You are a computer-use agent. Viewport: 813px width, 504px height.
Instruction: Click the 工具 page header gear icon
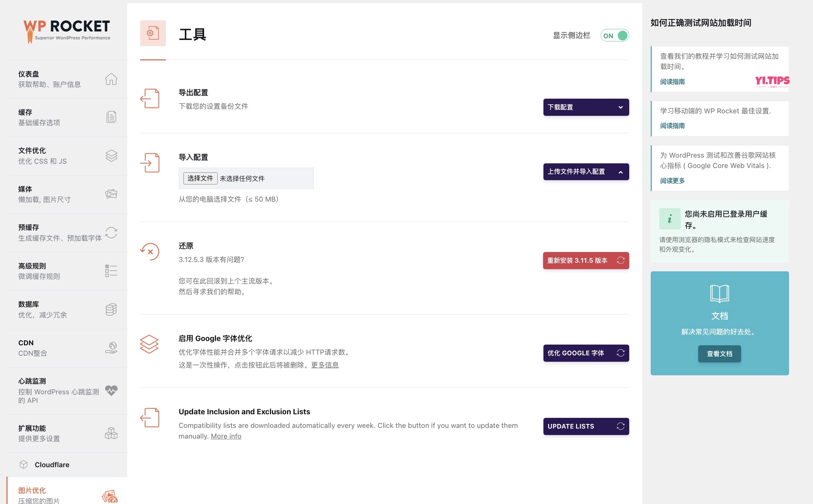tap(153, 33)
